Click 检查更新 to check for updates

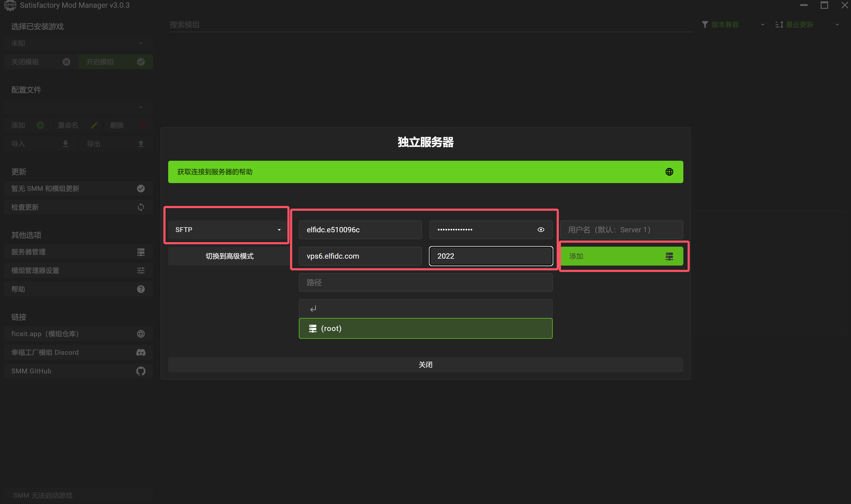[78, 207]
